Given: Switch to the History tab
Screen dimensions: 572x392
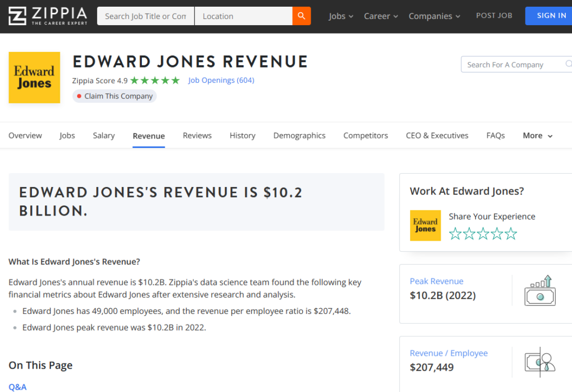Looking at the screenshot, I should (x=242, y=136).
